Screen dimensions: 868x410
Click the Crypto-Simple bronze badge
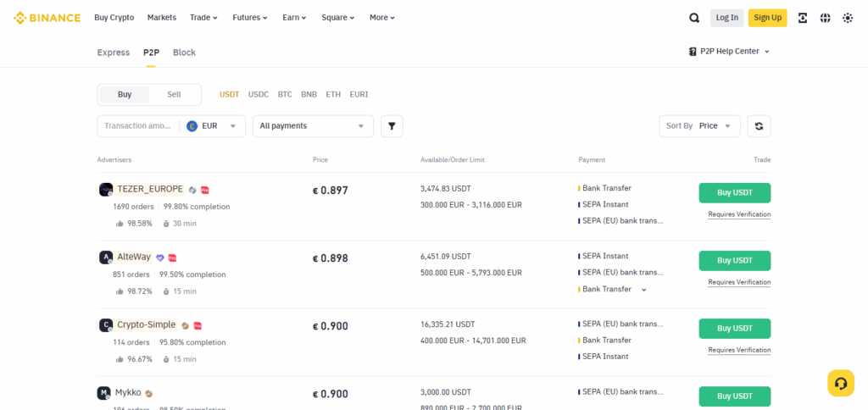tap(185, 326)
